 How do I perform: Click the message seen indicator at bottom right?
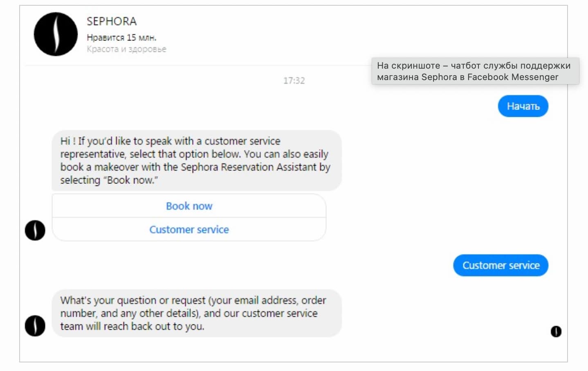click(x=555, y=332)
